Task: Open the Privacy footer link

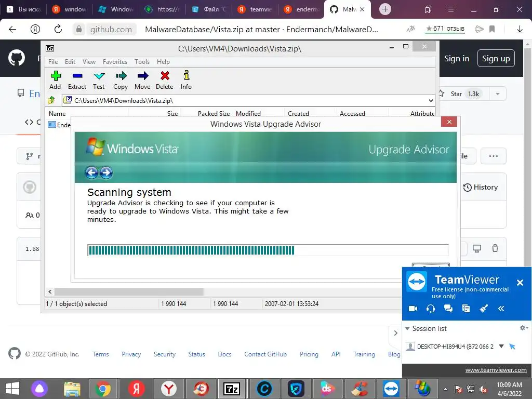Action: 131,354
